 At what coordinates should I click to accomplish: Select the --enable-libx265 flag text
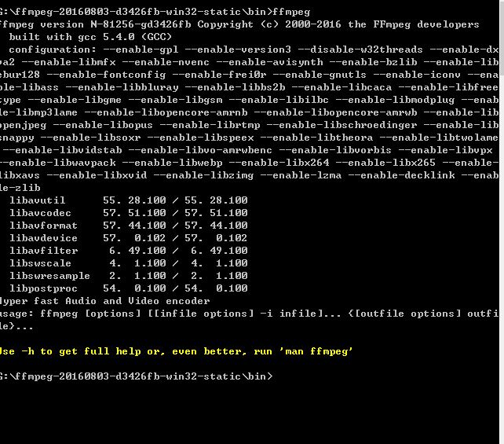[455, 163]
